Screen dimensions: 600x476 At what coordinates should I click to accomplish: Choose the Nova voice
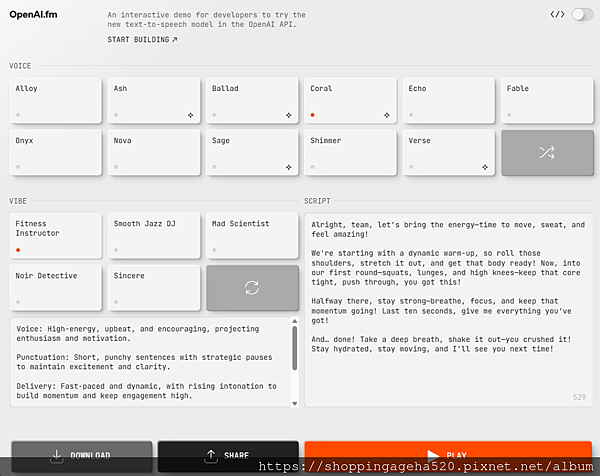154,152
